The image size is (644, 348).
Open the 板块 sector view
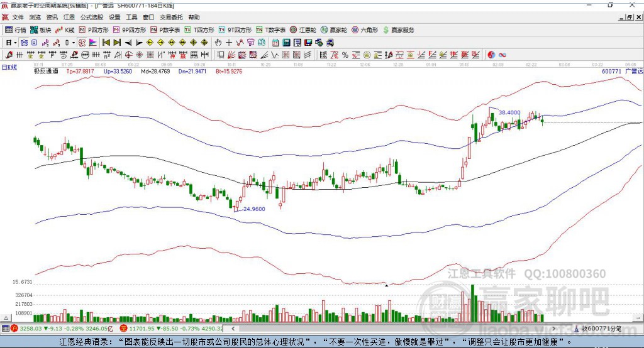coord(40,30)
